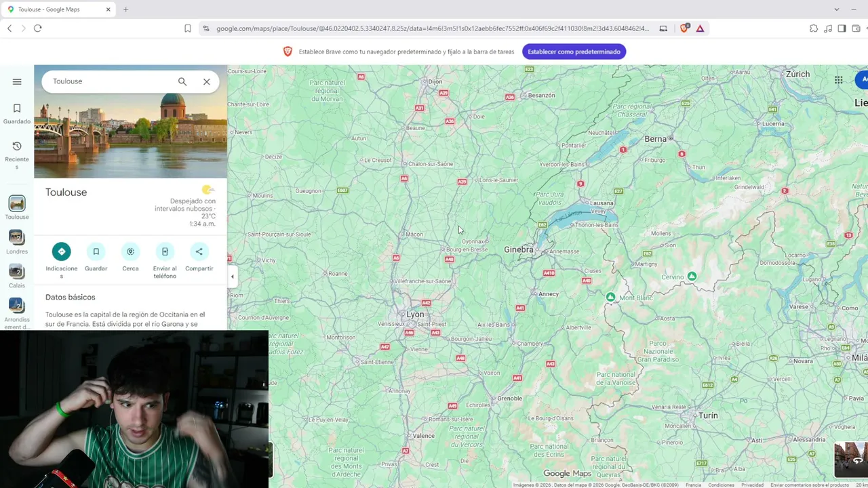Image resolution: width=868 pixels, height=488 pixels.
Task: Click the Mâcon city label on the map
Action: 414,235
